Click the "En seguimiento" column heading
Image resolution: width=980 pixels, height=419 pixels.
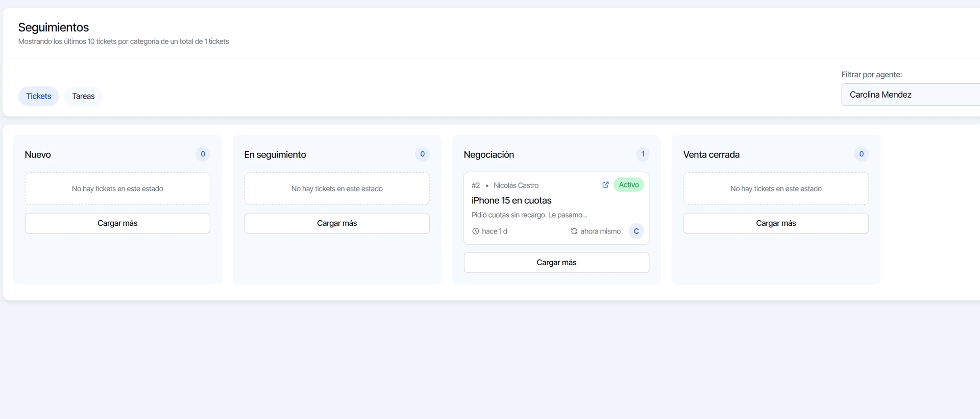[275, 155]
